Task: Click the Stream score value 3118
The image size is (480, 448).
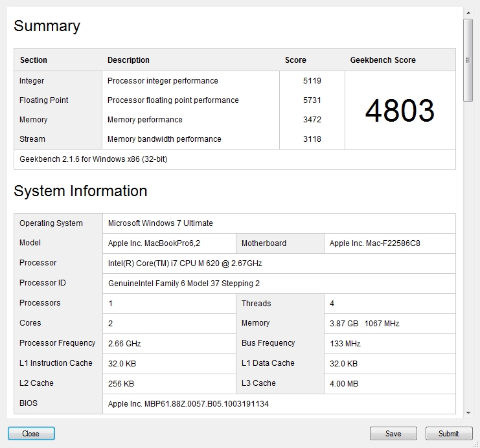Action: pos(312,139)
